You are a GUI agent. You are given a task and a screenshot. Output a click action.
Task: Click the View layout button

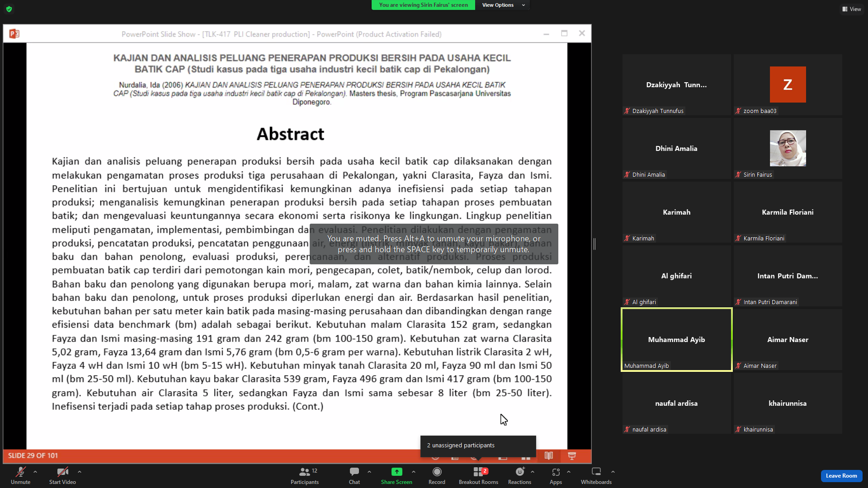click(852, 9)
